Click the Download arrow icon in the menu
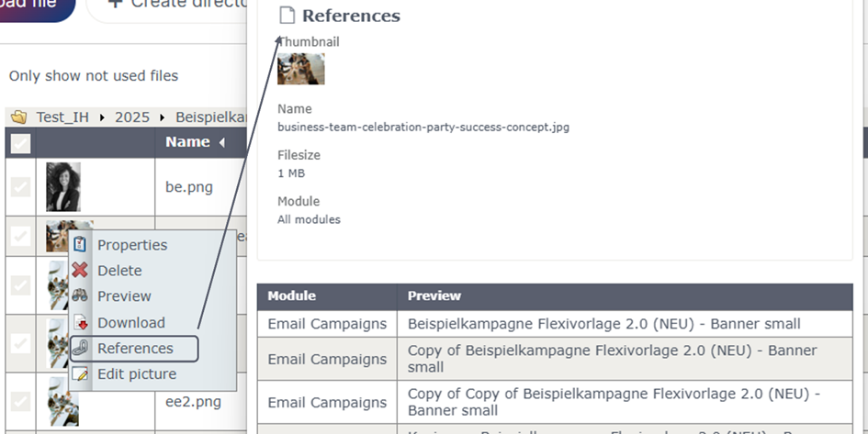The image size is (868, 434). (80, 322)
